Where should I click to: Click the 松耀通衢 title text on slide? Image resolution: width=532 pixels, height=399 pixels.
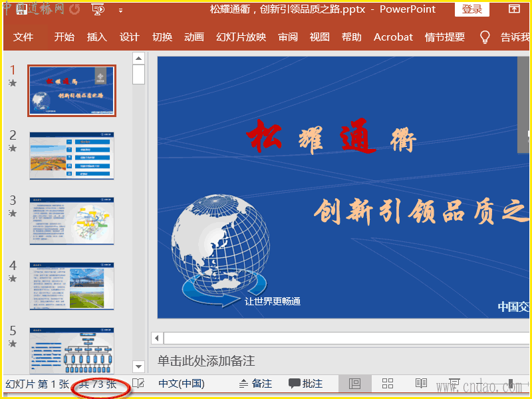coord(331,136)
